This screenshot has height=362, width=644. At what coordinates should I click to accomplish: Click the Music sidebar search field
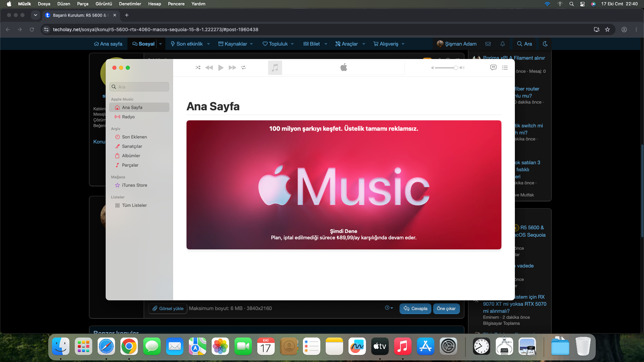[x=139, y=87]
